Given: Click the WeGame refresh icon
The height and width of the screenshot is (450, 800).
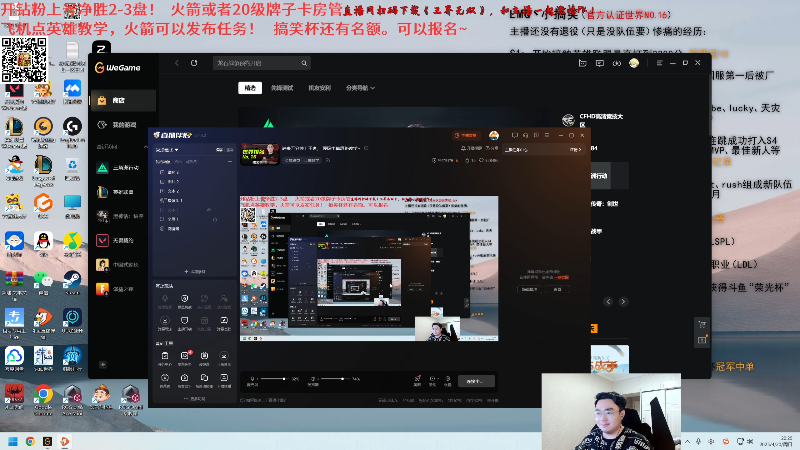Looking at the screenshot, I should click(194, 63).
